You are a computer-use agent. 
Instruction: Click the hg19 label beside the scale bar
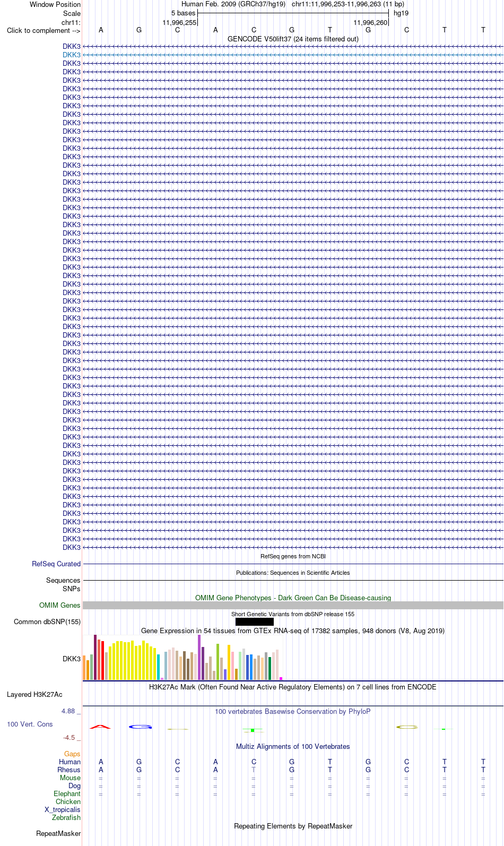[401, 13]
